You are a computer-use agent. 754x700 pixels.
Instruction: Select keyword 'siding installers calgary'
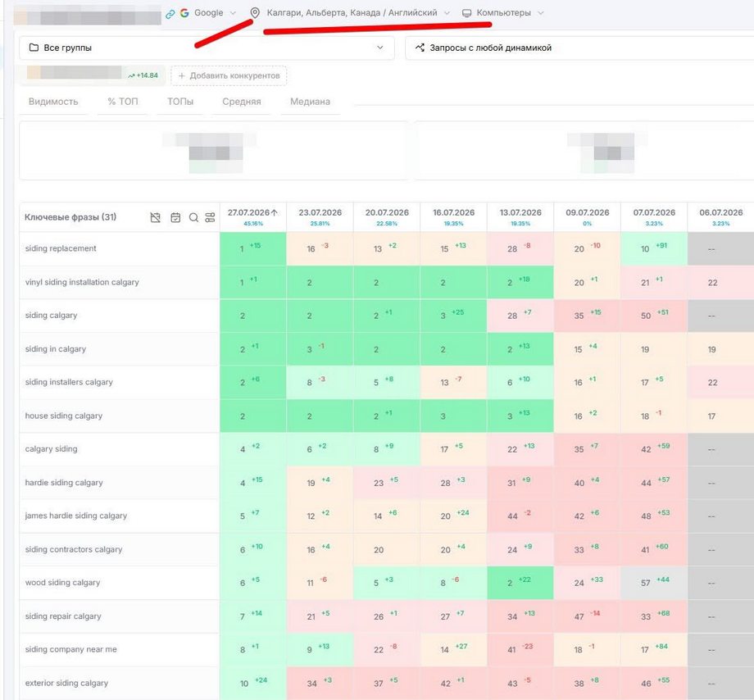tap(69, 382)
